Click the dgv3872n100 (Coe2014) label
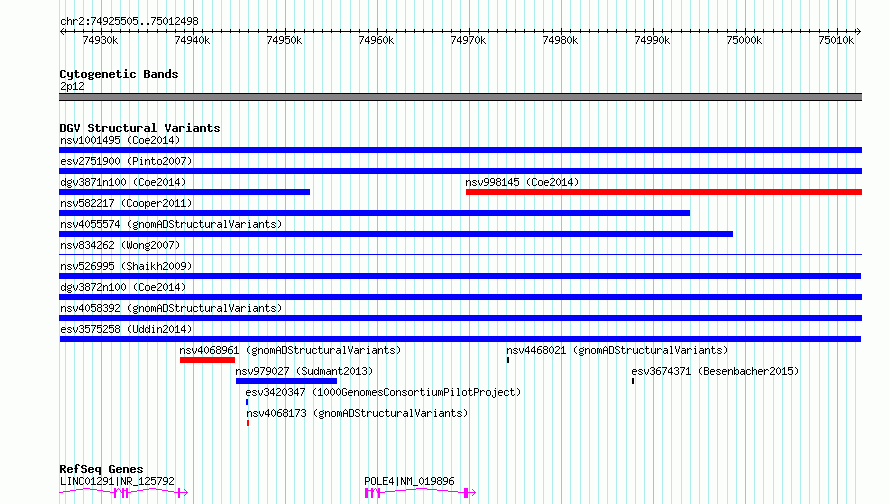Image resolution: width=890 pixels, height=504 pixels. (x=123, y=287)
